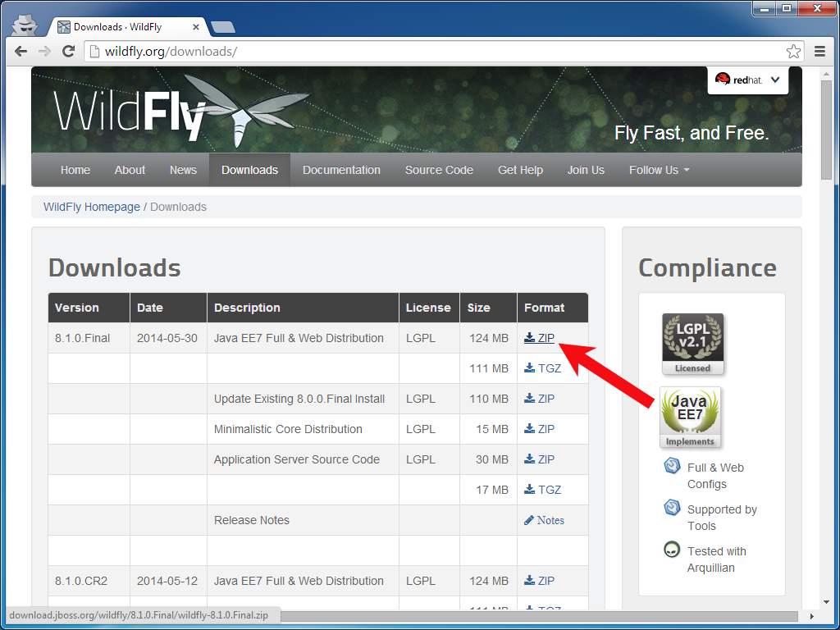Expand the Follow Us dropdown menu
Screen dimensions: 840x630
point(660,170)
